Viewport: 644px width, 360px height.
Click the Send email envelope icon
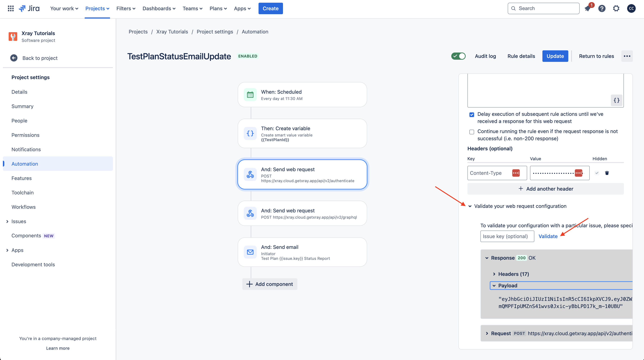250,252
